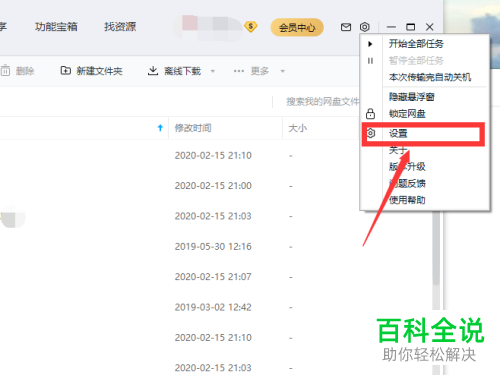Select 开始全部任务 from the menu

click(x=416, y=44)
